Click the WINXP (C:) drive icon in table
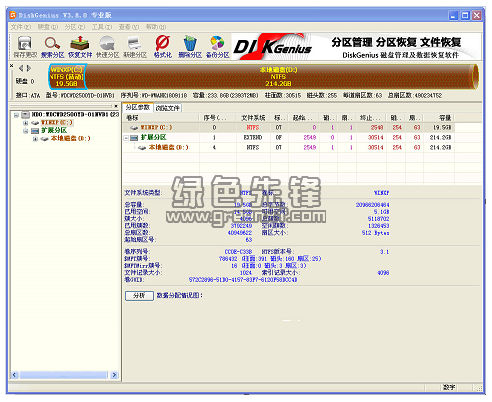This screenshot has width=492, height=402. (x=134, y=128)
